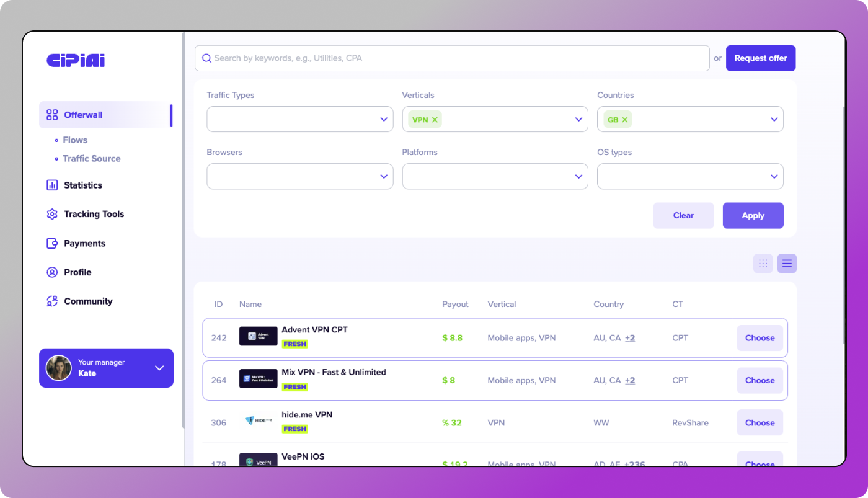This screenshot has height=498, width=868.
Task: Click the Community people icon
Action: 52,301
